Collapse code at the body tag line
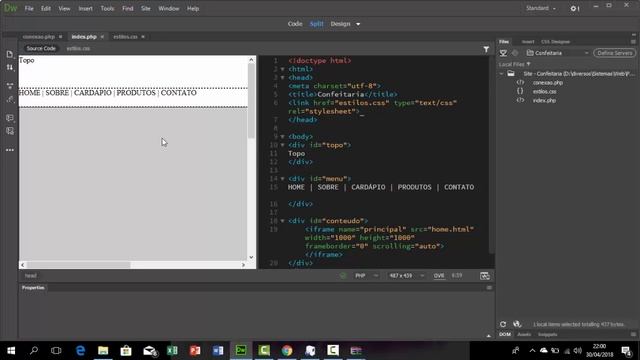 pos(282,137)
